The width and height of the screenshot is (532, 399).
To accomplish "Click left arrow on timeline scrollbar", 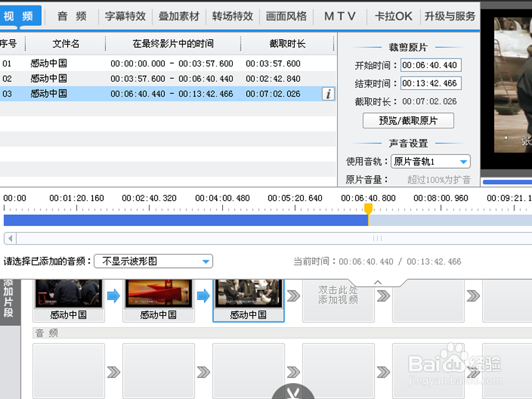I will (10, 239).
